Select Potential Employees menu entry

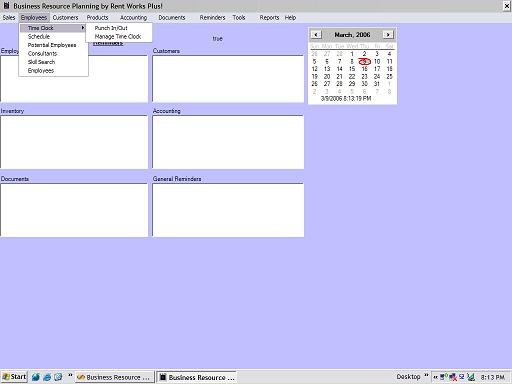pyautogui.click(x=52, y=45)
